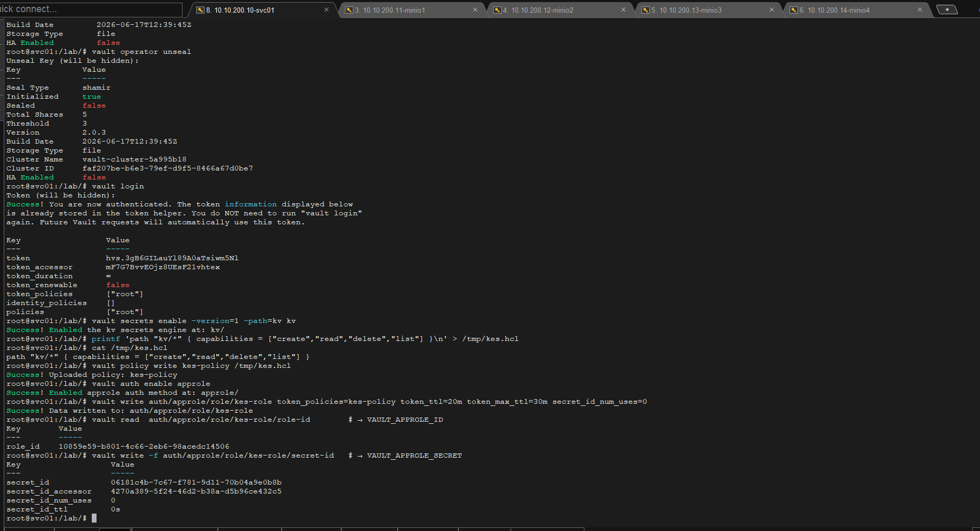
Task: Close the 10.10.200.11-minio1 tab
Action: click(x=475, y=10)
